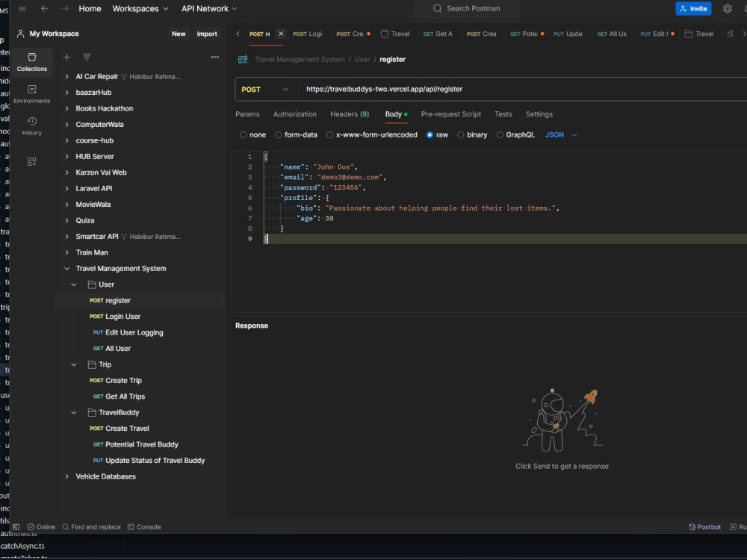Switch to the Settings request tab
This screenshot has height=560, width=747.
pos(539,115)
